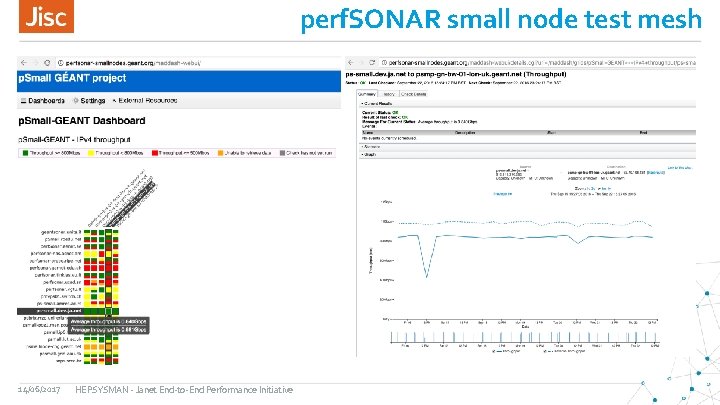Click the site info icon before the maddash-webui URL
720x405 pixels.
tap(60, 63)
